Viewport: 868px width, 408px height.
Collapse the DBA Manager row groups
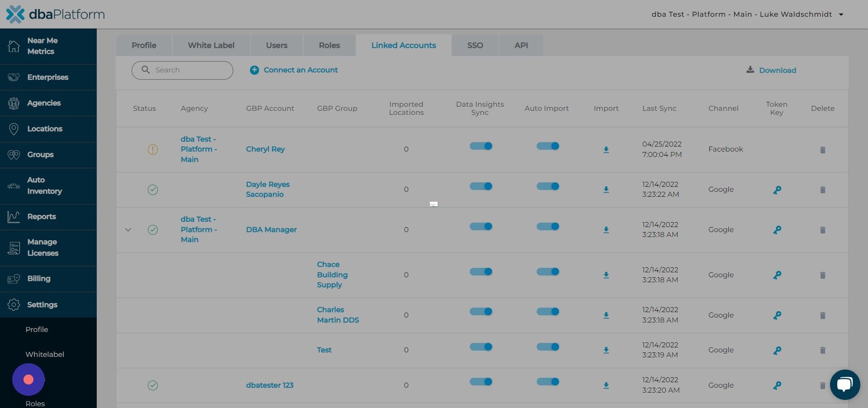click(x=128, y=230)
